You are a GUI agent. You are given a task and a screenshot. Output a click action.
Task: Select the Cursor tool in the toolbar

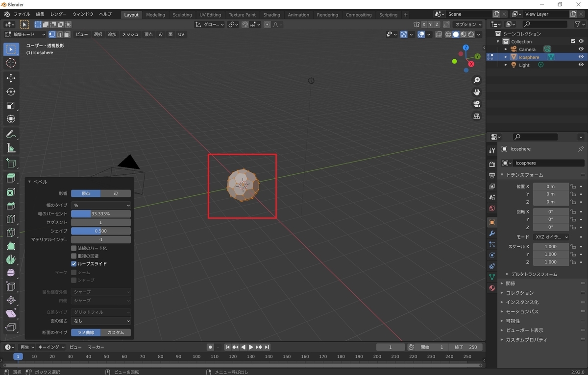[11, 63]
